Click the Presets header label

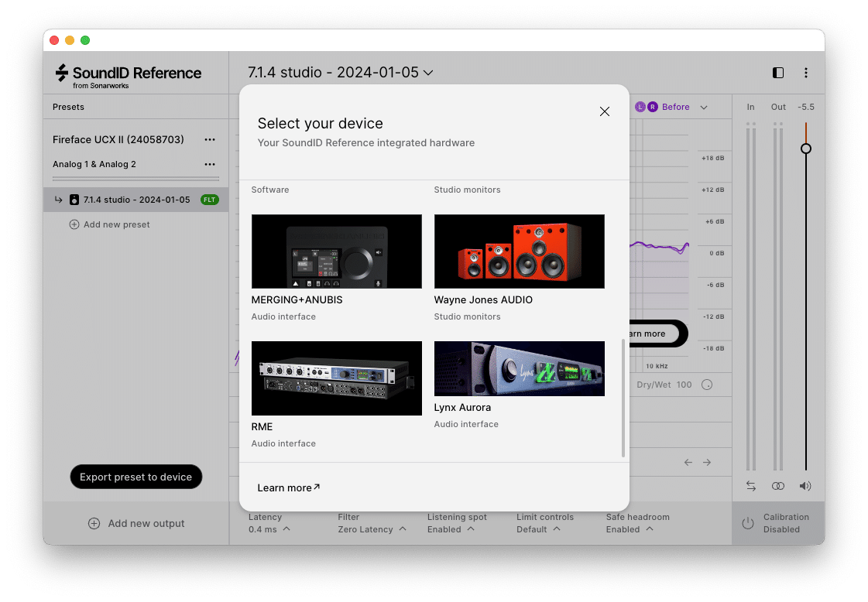(x=69, y=107)
